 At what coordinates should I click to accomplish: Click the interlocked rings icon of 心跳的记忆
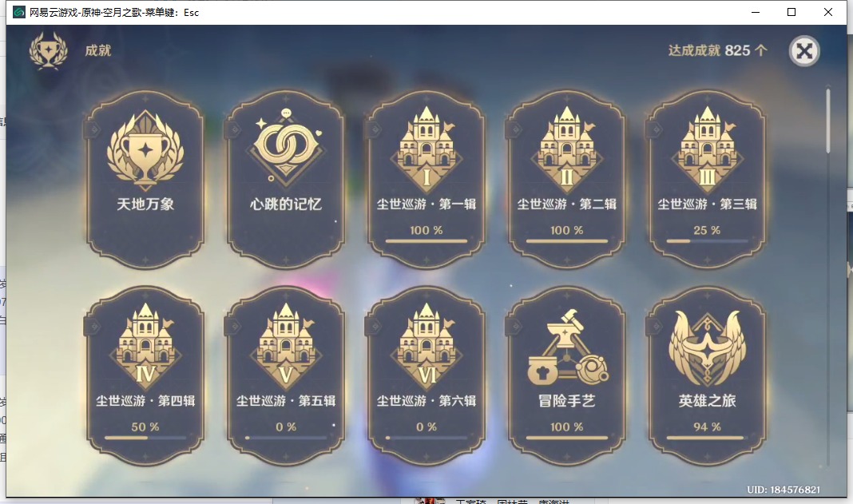tap(286, 147)
